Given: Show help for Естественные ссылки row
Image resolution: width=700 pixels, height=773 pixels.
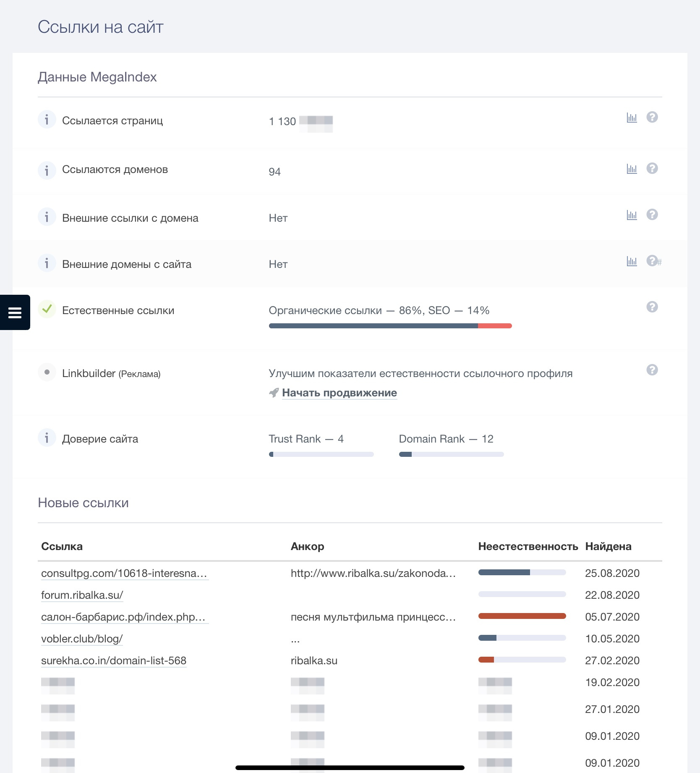Looking at the screenshot, I should (652, 307).
